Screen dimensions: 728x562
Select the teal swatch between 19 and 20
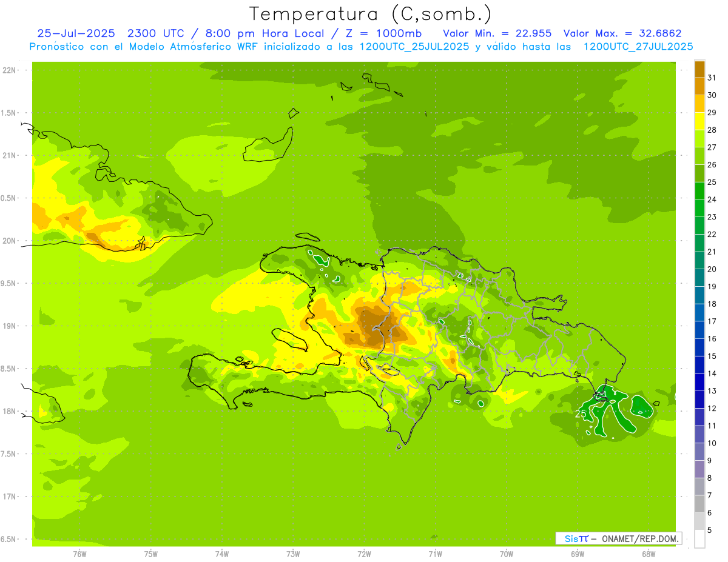coord(699,278)
